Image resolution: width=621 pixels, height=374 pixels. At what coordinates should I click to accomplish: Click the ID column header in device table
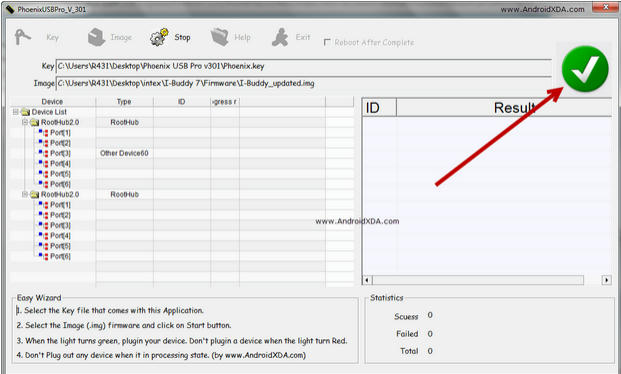(x=182, y=102)
